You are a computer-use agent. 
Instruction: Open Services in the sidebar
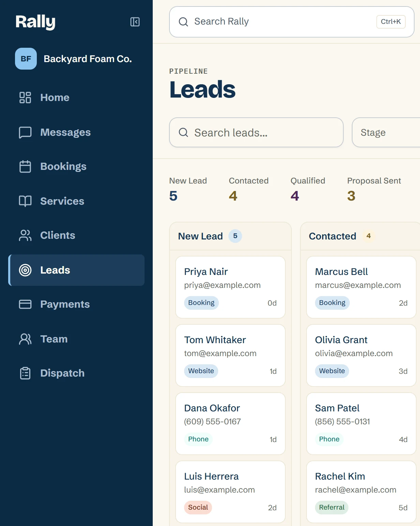pos(76,201)
